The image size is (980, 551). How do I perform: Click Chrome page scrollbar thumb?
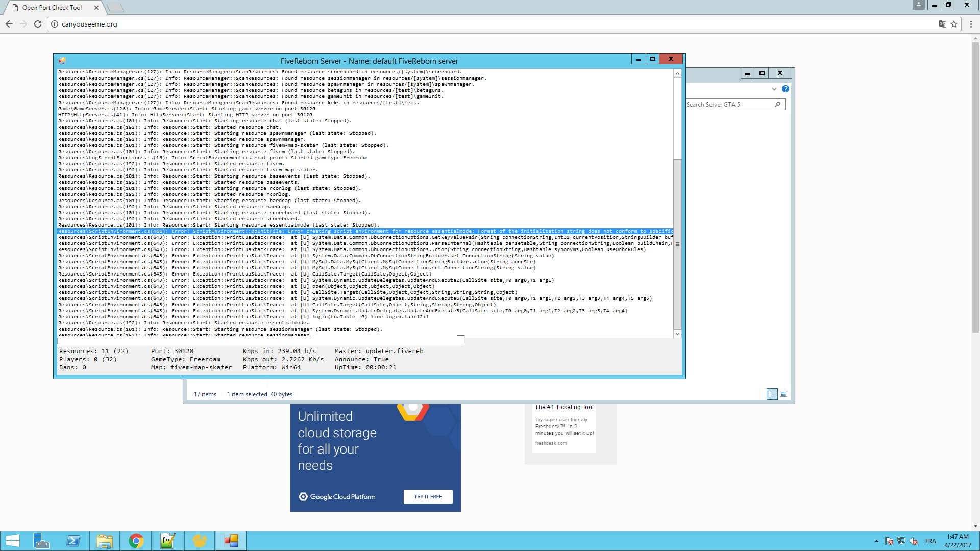(975, 188)
